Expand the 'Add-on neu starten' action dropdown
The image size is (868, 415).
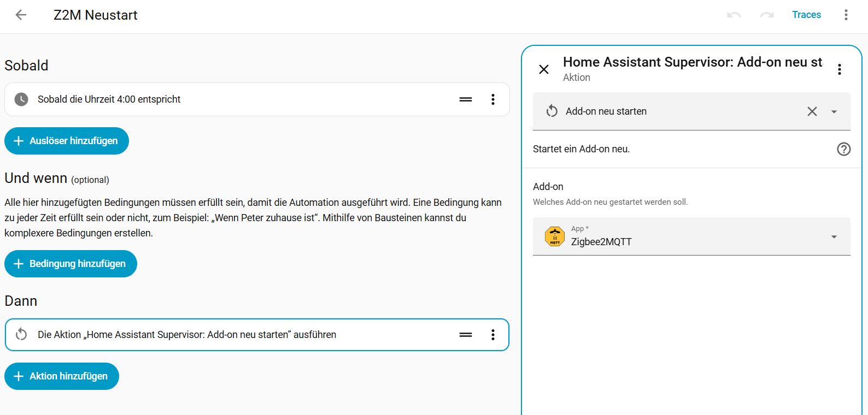tap(834, 111)
